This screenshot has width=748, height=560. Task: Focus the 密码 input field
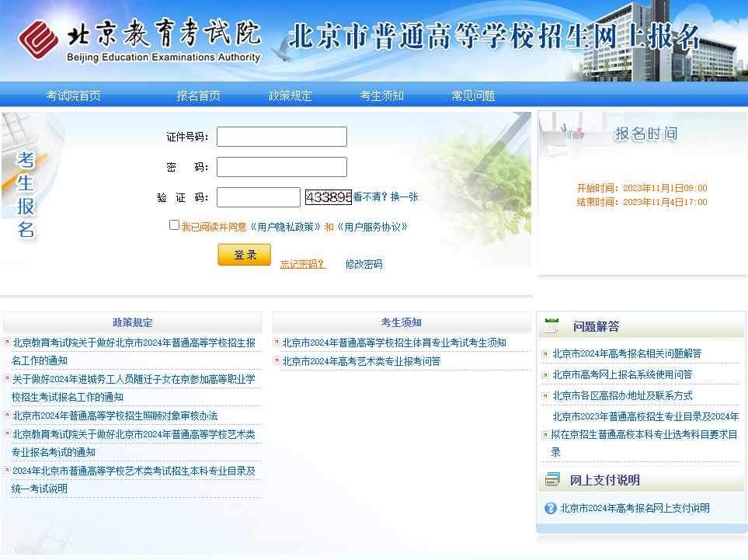(x=281, y=167)
